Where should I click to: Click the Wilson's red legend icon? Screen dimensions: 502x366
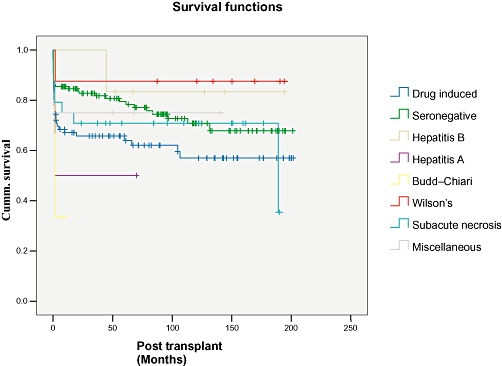click(x=399, y=202)
